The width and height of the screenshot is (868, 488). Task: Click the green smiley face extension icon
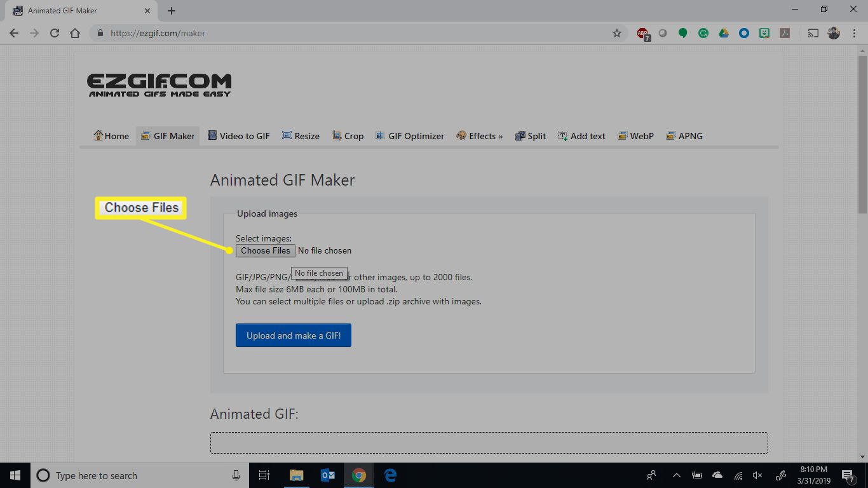(x=765, y=33)
